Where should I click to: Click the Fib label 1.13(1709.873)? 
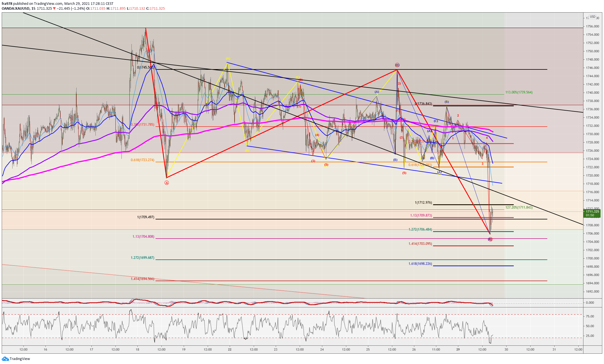pos(421,215)
